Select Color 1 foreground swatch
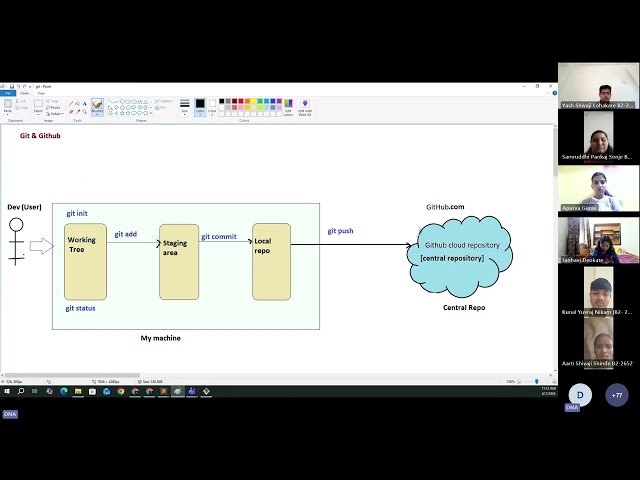640x480 pixels. (x=200, y=107)
